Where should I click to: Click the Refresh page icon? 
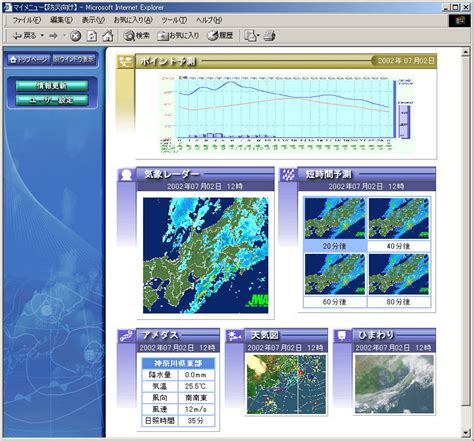(92, 36)
